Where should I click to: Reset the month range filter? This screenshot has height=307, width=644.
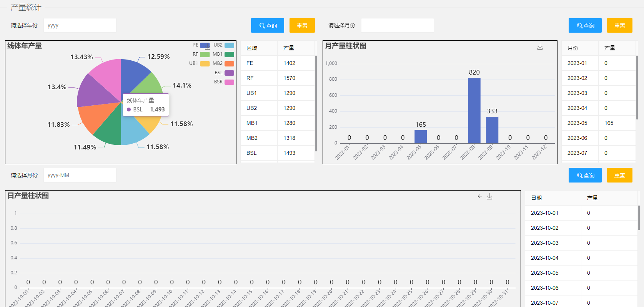click(620, 25)
